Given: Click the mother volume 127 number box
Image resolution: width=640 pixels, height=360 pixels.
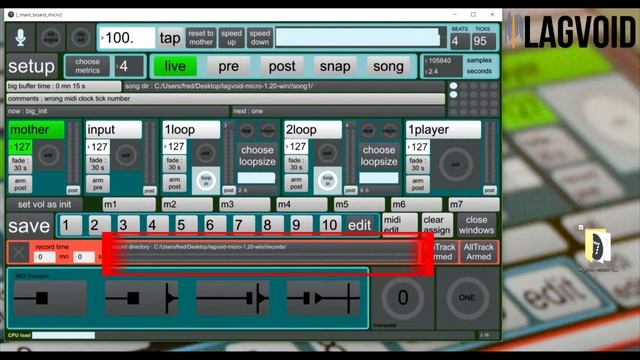Looking at the screenshot, I should click(20, 147).
